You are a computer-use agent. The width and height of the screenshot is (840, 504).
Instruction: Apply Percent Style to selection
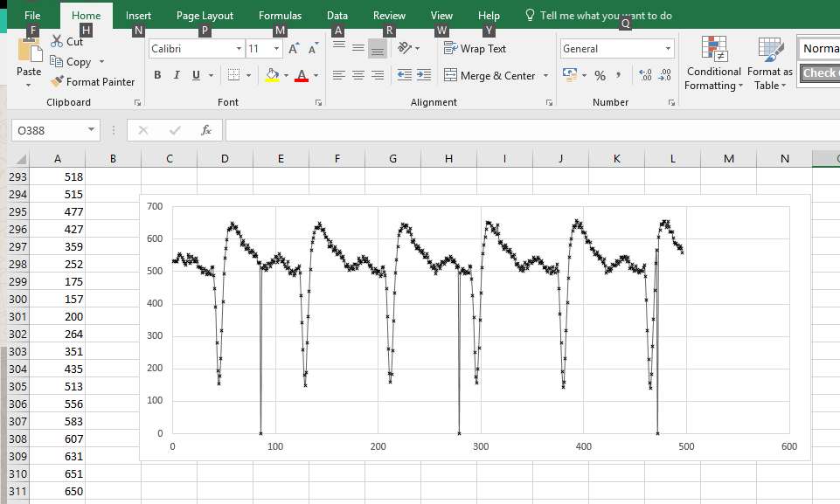(x=600, y=76)
